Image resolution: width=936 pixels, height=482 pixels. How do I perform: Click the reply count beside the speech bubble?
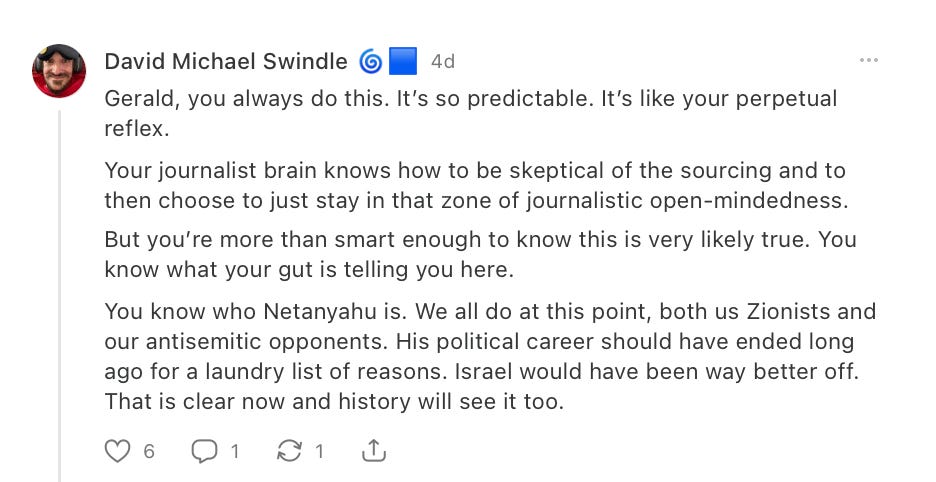point(235,452)
